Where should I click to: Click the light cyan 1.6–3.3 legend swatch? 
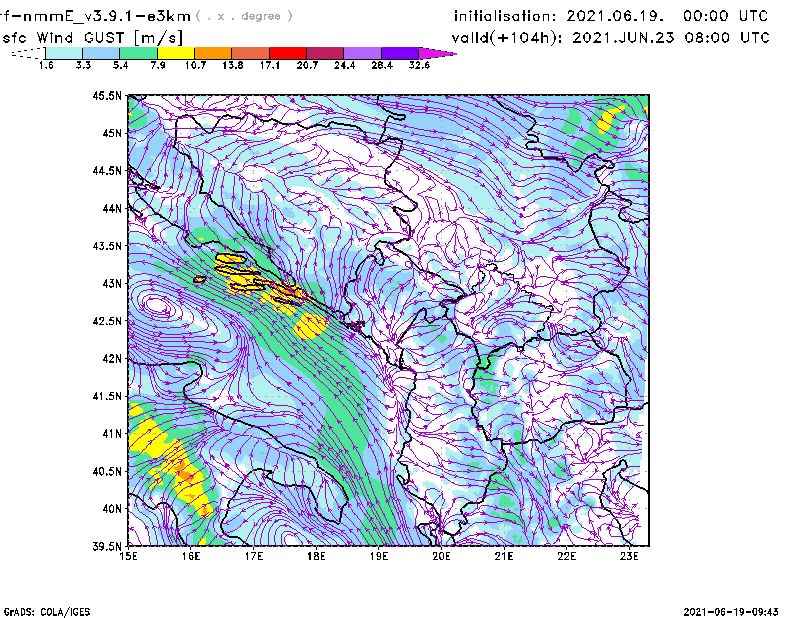coord(64,53)
